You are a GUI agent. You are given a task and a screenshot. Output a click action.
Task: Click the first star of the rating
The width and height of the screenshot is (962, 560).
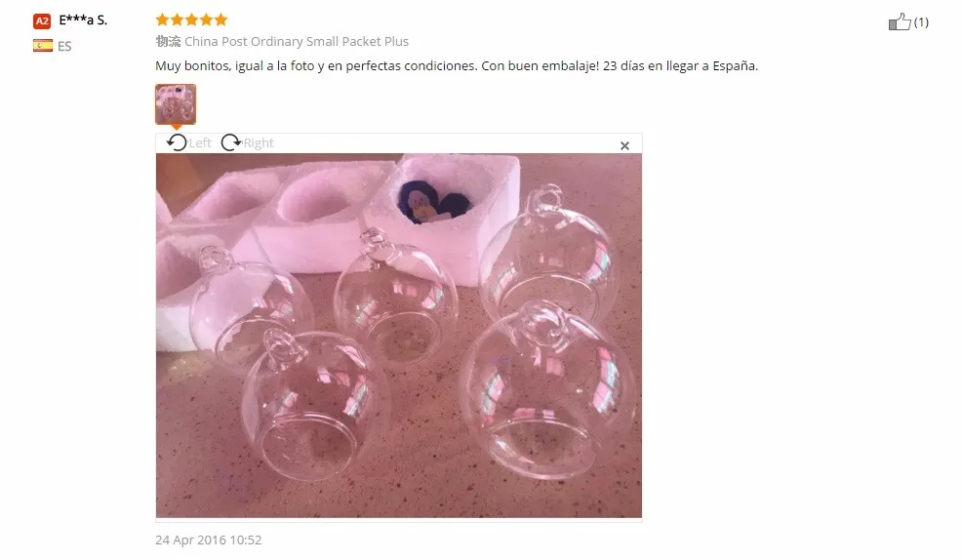pyautogui.click(x=162, y=20)
